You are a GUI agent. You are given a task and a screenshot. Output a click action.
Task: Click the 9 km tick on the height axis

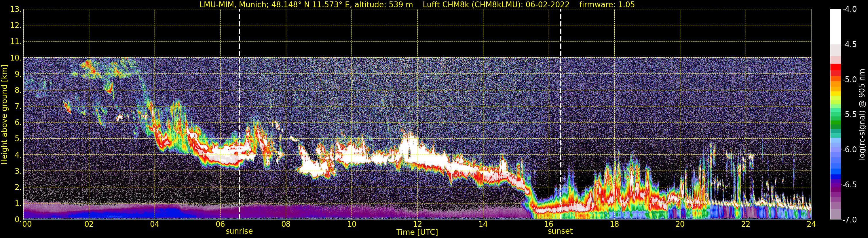click(18, 74)
